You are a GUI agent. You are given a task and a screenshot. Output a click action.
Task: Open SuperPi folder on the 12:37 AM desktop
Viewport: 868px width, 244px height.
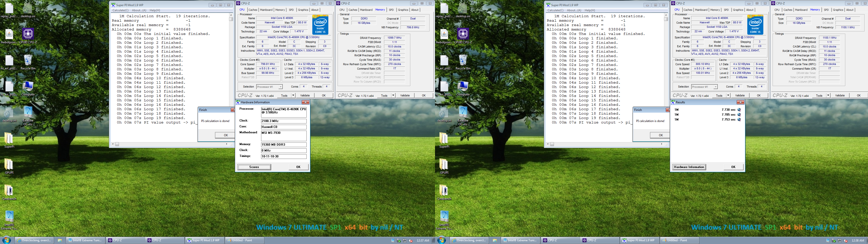coord(9,140)
